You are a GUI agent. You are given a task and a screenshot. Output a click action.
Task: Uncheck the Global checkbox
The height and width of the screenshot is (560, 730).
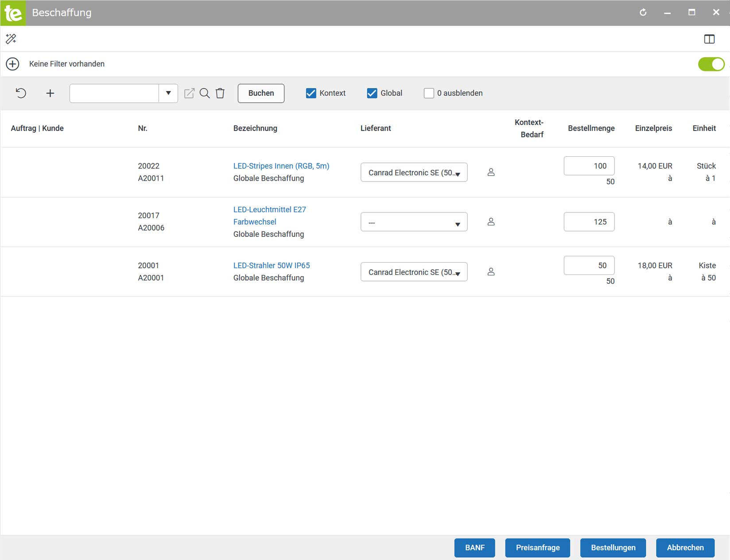[372, 93]
